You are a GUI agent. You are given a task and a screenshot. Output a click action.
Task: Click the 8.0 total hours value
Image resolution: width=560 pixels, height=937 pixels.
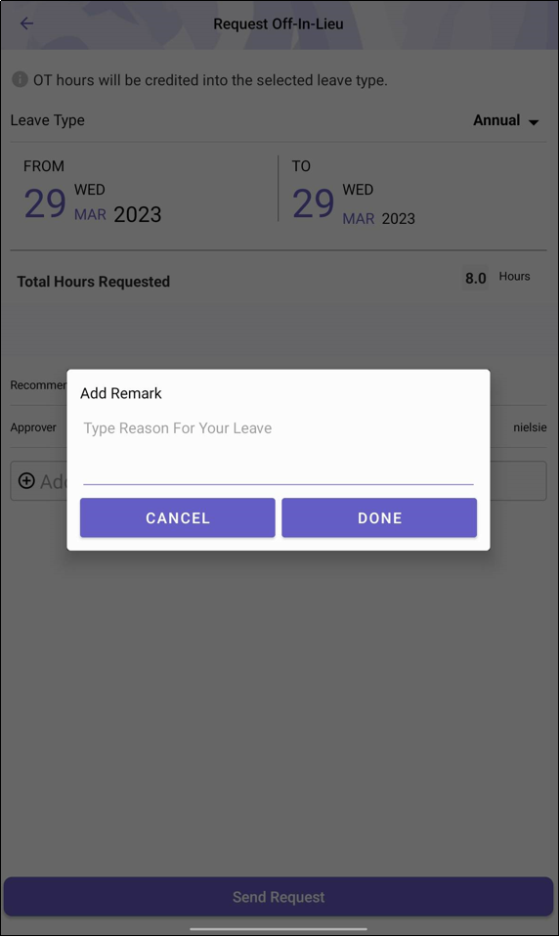click(x=475, y=278)
